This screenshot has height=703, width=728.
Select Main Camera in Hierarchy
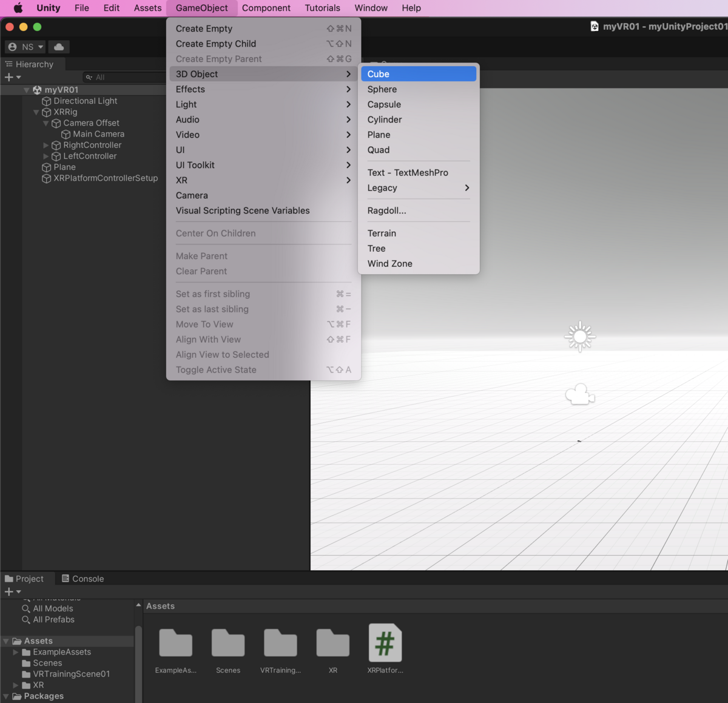pos(98,134)
